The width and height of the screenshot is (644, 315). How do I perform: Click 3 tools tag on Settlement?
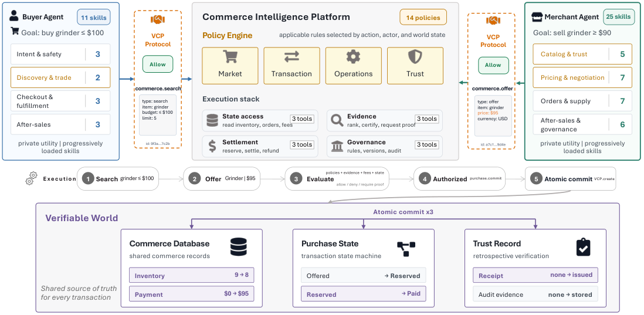click(x=302, y=144)
